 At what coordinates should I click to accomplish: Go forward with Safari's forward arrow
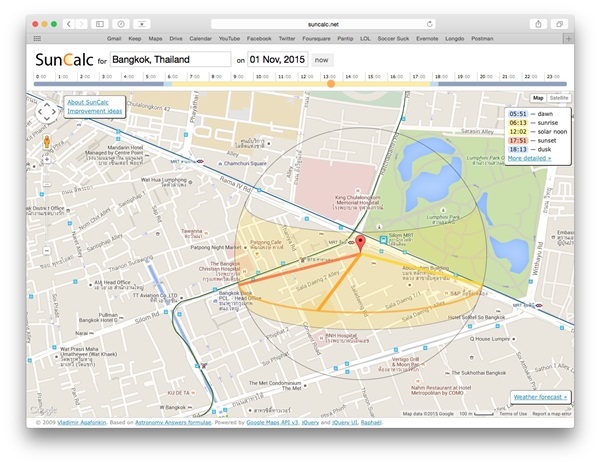click(82, 24)
